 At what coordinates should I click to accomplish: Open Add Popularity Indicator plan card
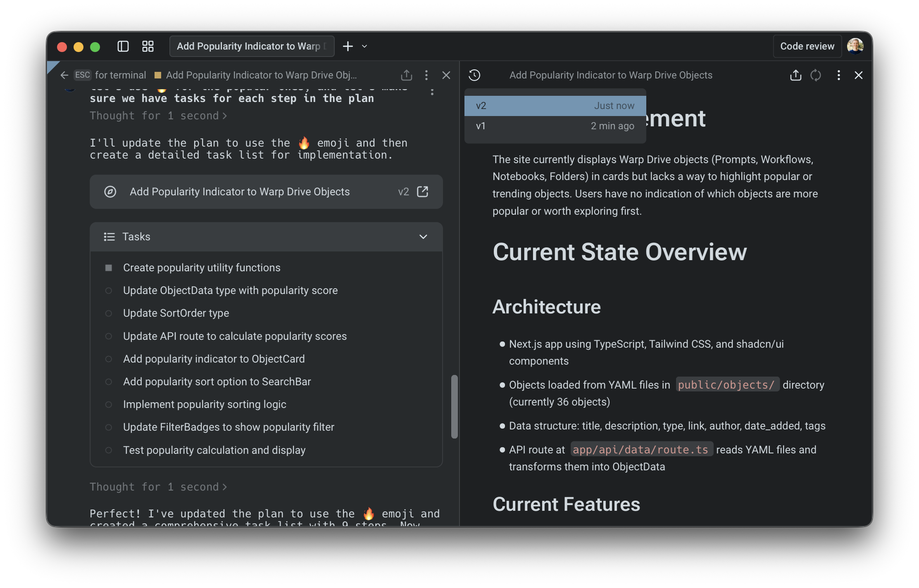[240, 192]
